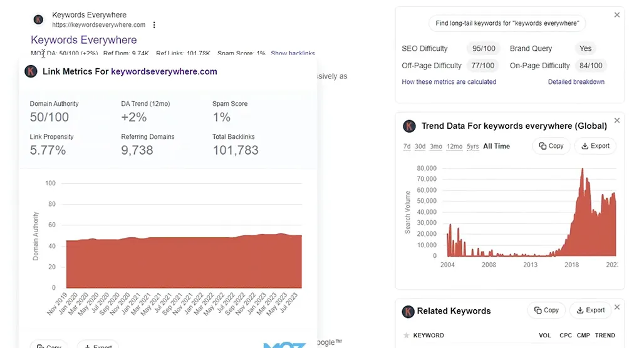Switch trend range to 30d
The width and height of the screenshot is (644, 348).
420,146
